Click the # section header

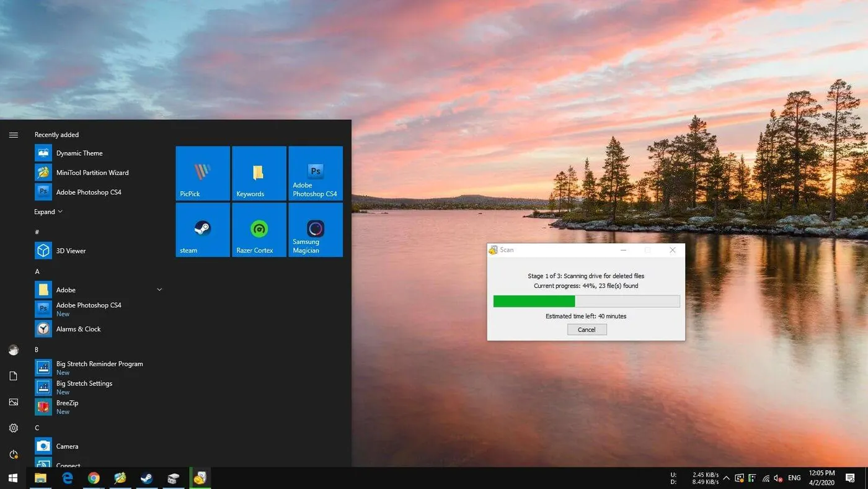[37, 231]
